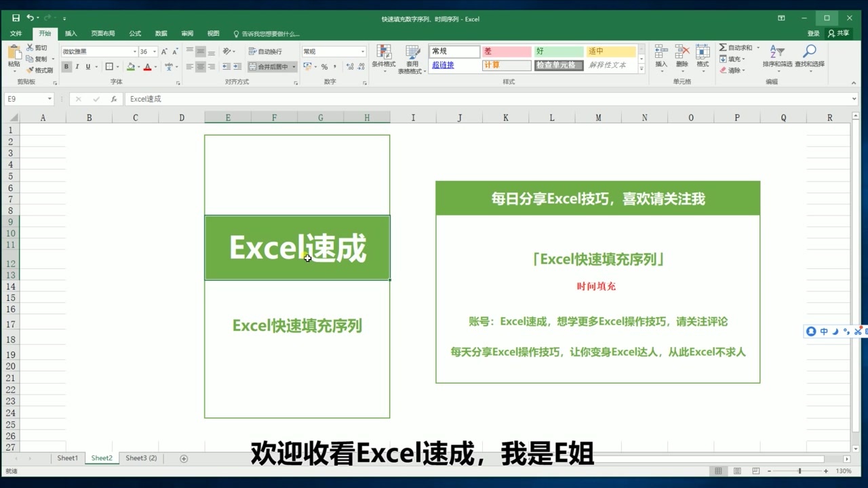
Task: Click the decrease font size icon
Action: (174, 52)
